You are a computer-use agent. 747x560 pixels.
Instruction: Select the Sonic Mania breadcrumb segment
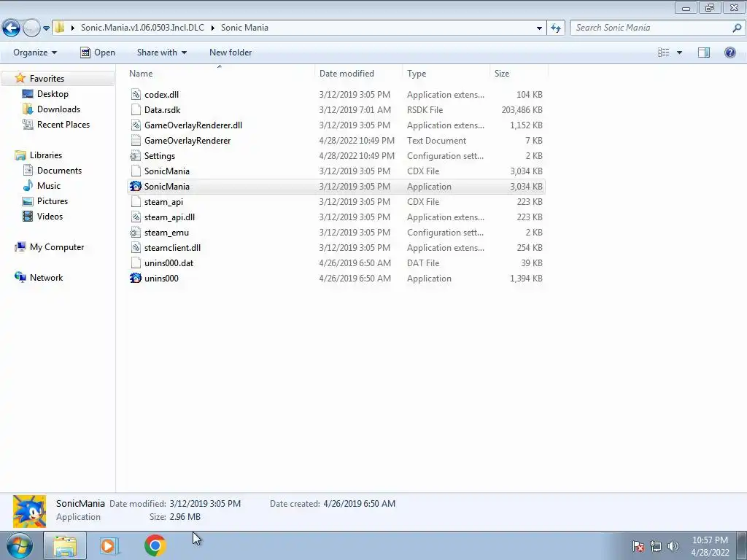click(x=244, y=28)
